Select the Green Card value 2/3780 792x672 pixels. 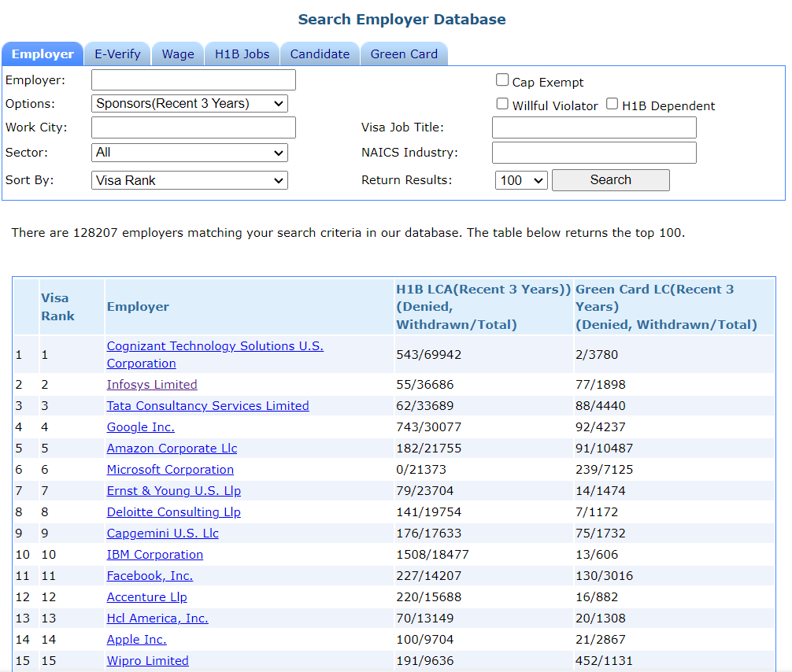coord(597,354)
